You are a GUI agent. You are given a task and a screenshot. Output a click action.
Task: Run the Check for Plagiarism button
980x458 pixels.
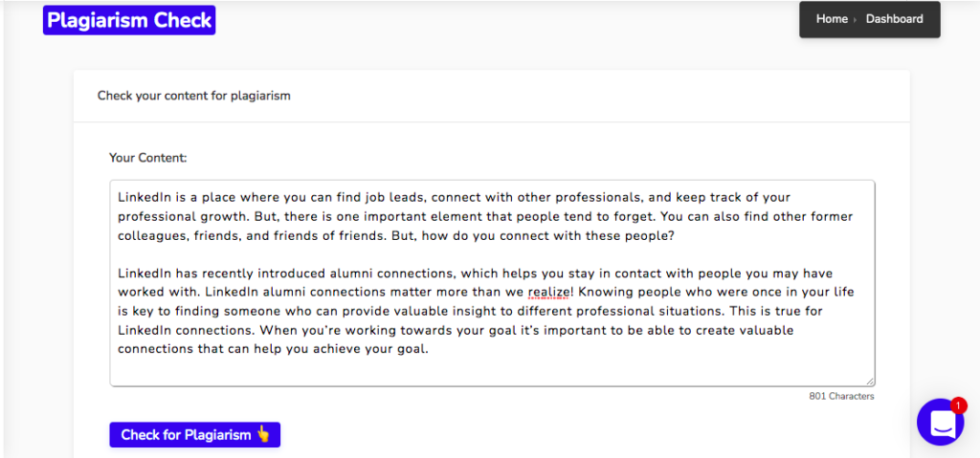click(x=195, y=435)
